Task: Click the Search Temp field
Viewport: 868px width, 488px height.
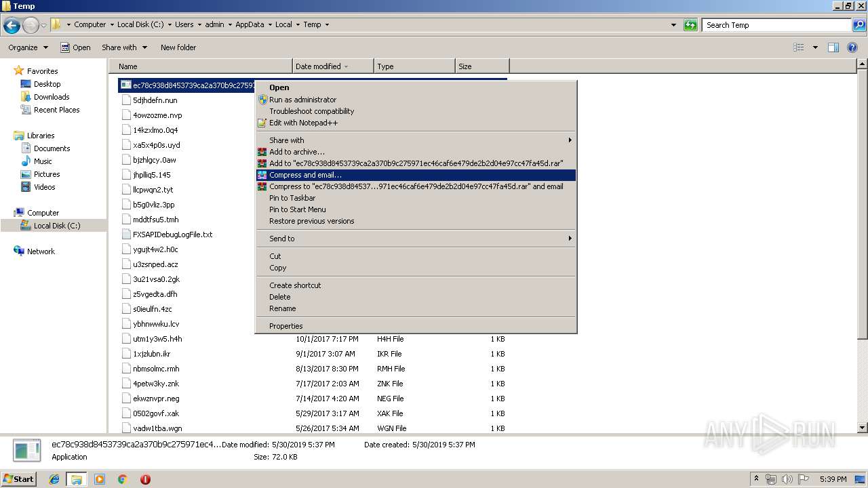Action: [777, 25]
